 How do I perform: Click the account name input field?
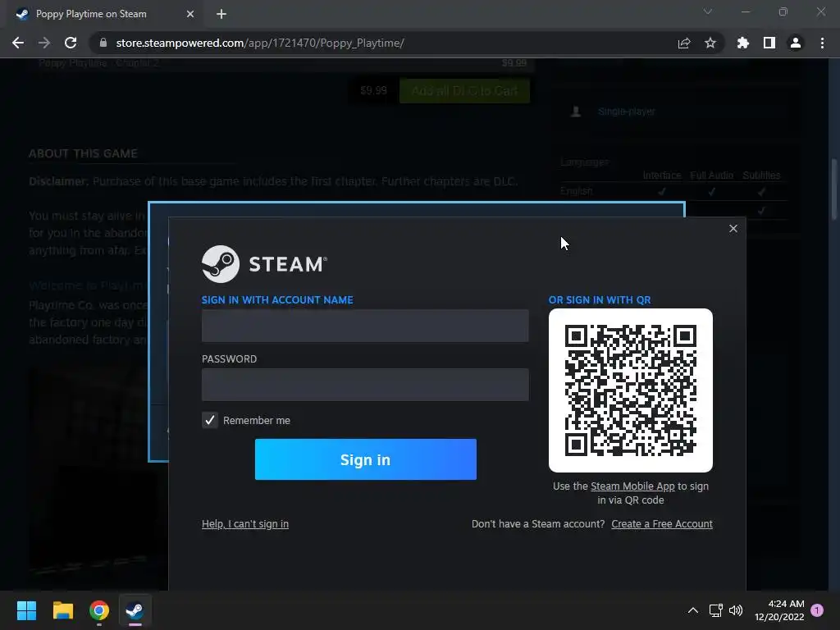pos(365,325)
